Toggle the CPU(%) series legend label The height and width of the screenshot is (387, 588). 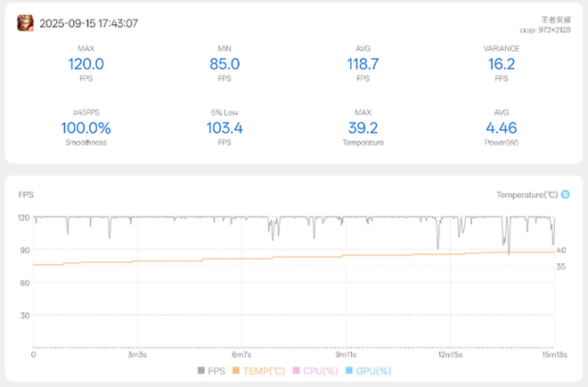pos(320,370)
